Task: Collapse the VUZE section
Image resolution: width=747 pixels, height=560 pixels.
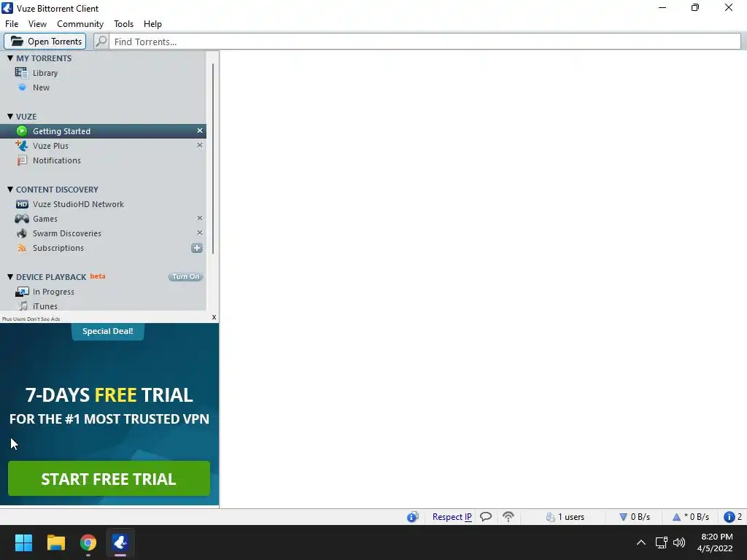Action: pyautogui.click(x=10, y=116)
